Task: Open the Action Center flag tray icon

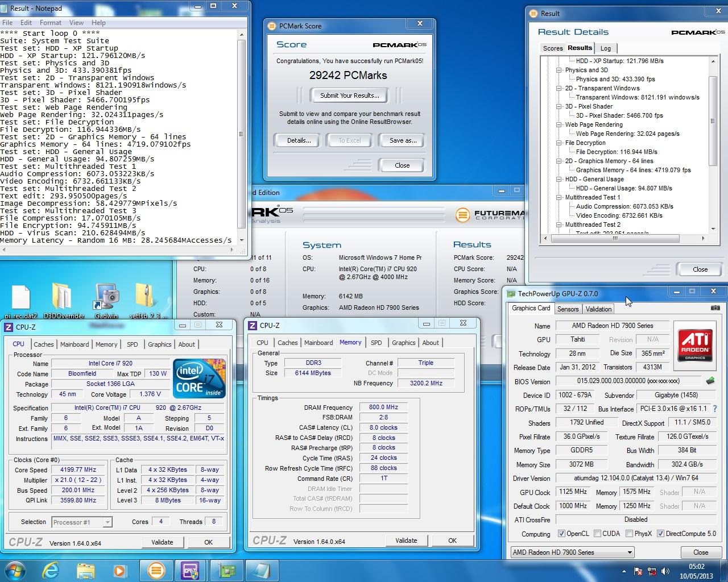Action: click(x=638, y=571)
